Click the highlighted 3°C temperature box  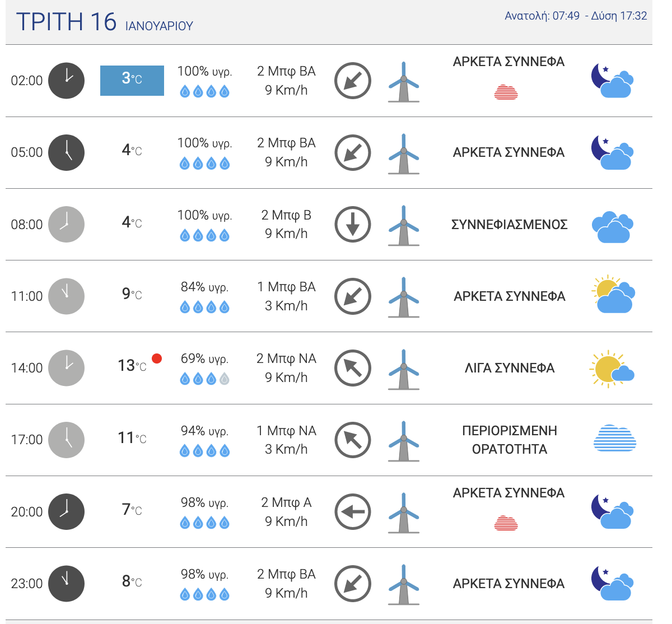click(132, 81)
